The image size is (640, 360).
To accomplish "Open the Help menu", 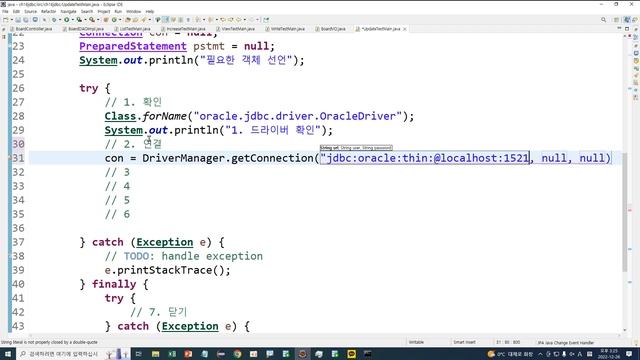I will click(150, 11).
